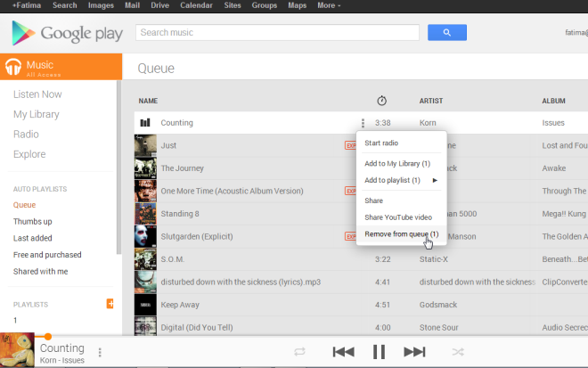Click the plus icon to add playlist
Viewport: 588px width, 368px height.
click(x=110, y=304)
